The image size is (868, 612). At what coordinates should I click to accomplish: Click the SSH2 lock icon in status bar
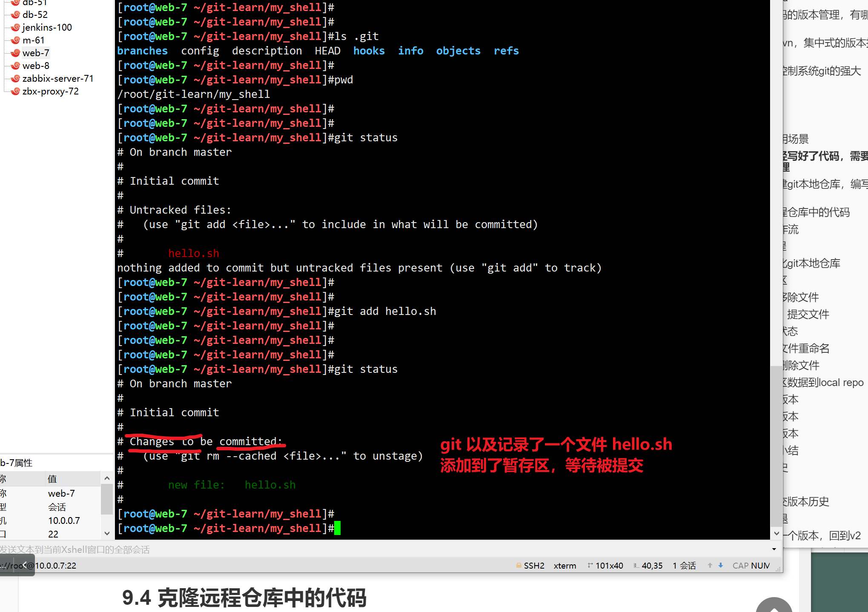pos(519,565)
